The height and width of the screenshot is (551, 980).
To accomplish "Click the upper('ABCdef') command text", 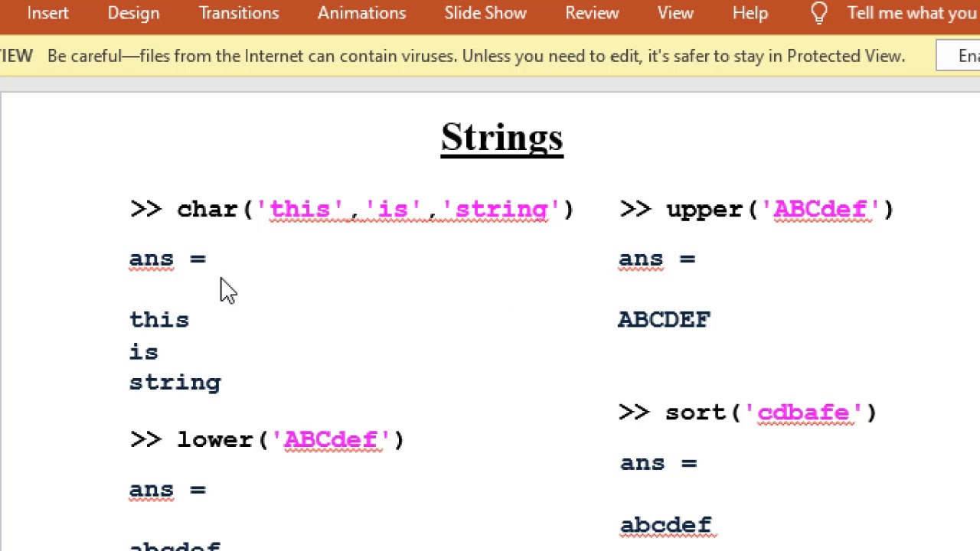I will [756, 209].
